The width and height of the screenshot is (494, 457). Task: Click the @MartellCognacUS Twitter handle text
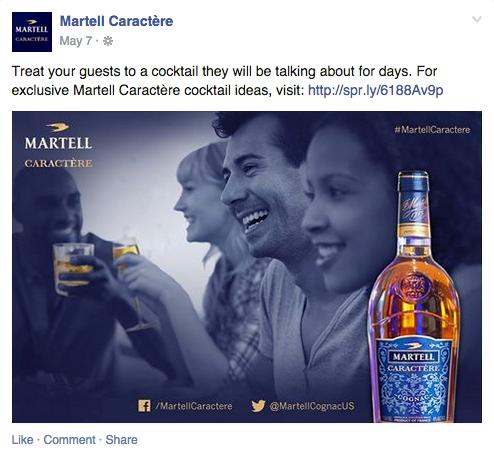pyautogui.click(x=312, y=406)
